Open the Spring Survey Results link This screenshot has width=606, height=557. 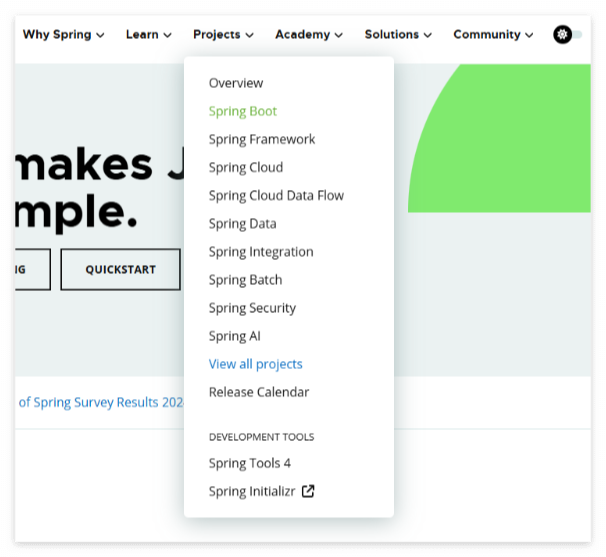tap(101, 402)
